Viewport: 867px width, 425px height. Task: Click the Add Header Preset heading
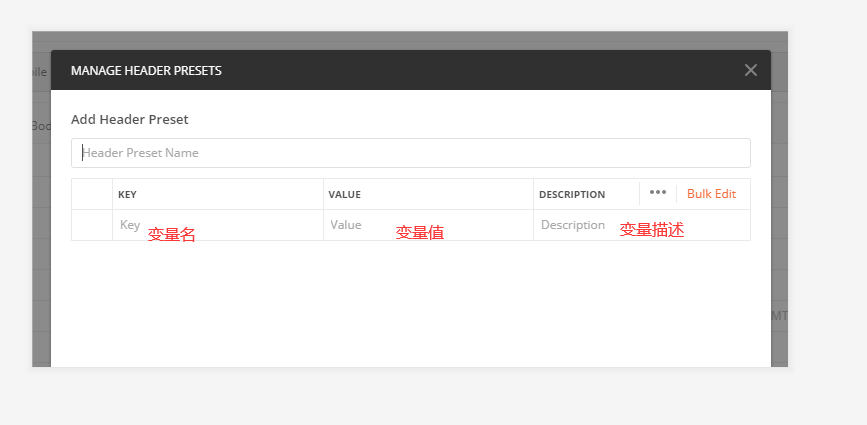click(x=130, y=119)
